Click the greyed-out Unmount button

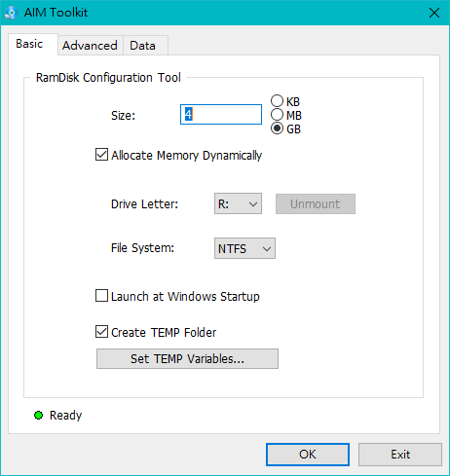pyautogui.click(x=316, y=203)
